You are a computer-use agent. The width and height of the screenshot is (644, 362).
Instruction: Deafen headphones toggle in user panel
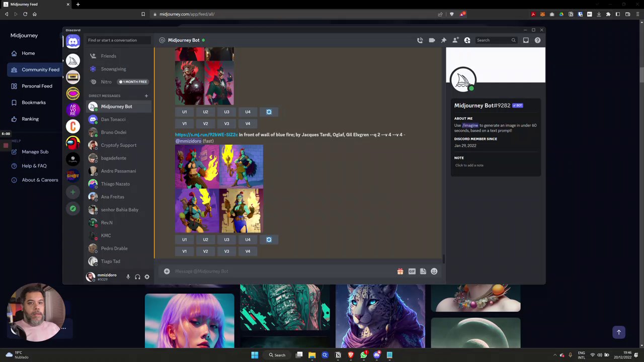(137, 277)
